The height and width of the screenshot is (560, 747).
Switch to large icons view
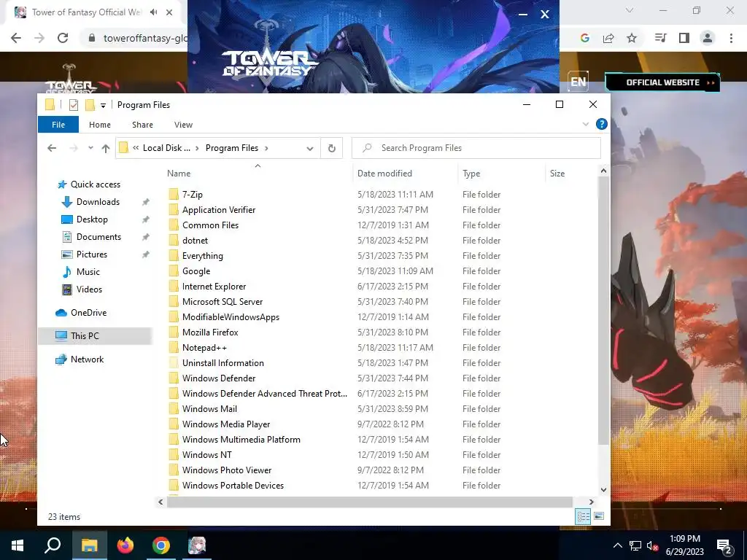(599, 517)
